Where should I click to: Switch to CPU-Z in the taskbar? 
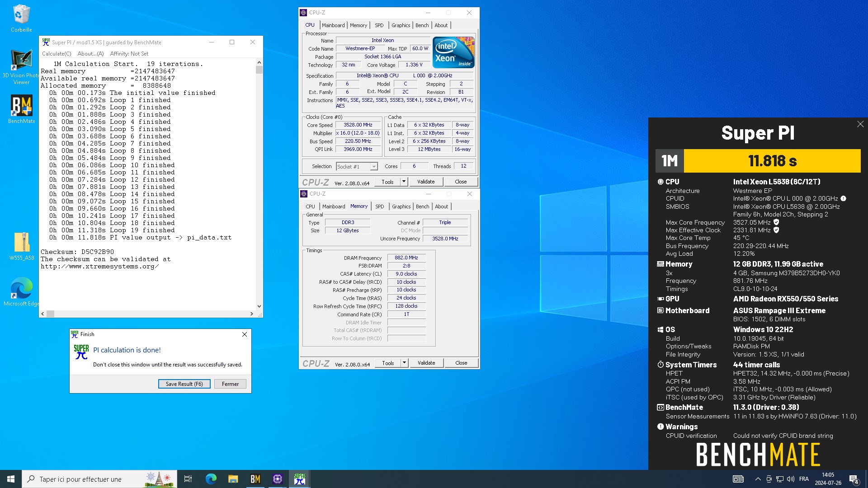point(277,479)
